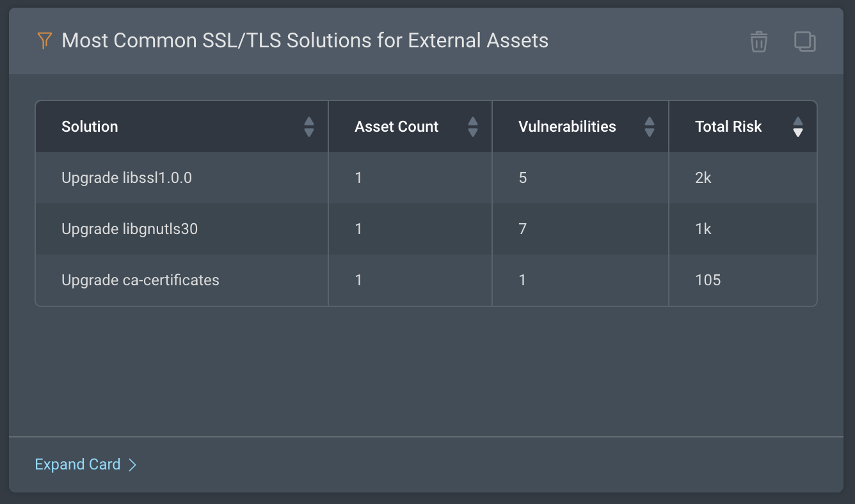
Task: Click the orange filter funnel icon
Action: [44, 41]
